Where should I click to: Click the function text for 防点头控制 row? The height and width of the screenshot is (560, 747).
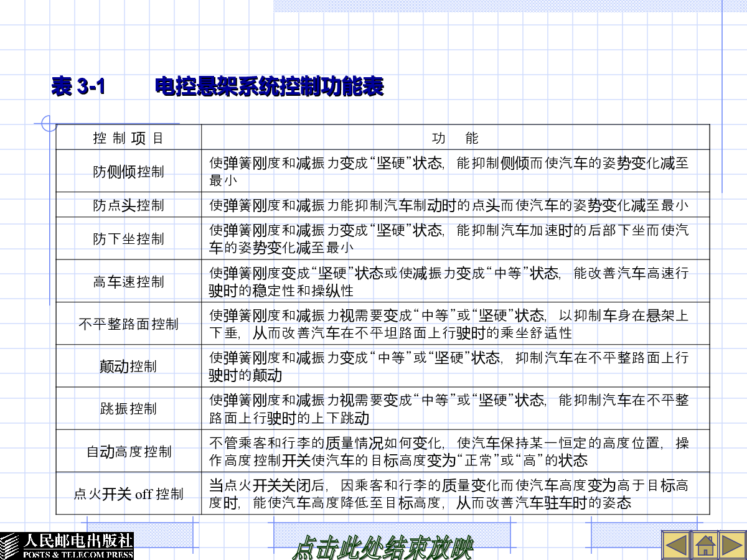[x=449, y=205]
